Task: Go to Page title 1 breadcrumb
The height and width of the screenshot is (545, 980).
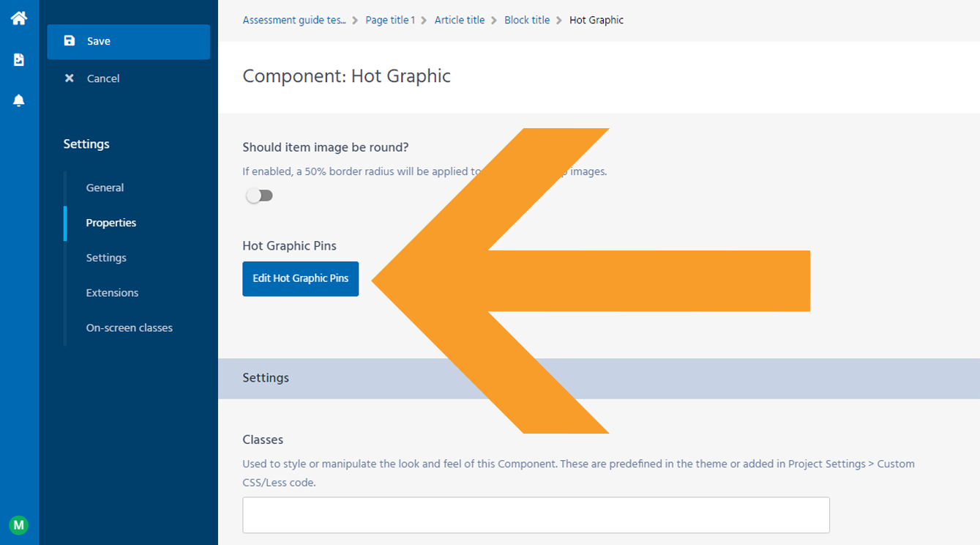Action: pos(390,20)
